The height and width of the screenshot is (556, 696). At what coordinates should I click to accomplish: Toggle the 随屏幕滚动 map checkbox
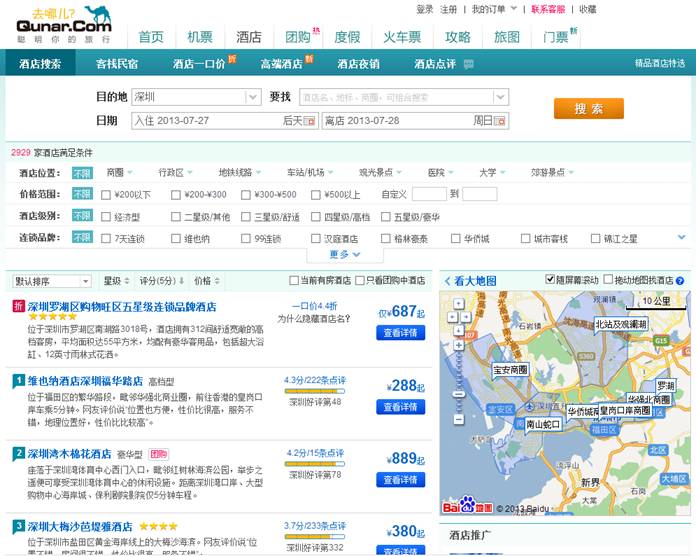(x=550, y=280)
